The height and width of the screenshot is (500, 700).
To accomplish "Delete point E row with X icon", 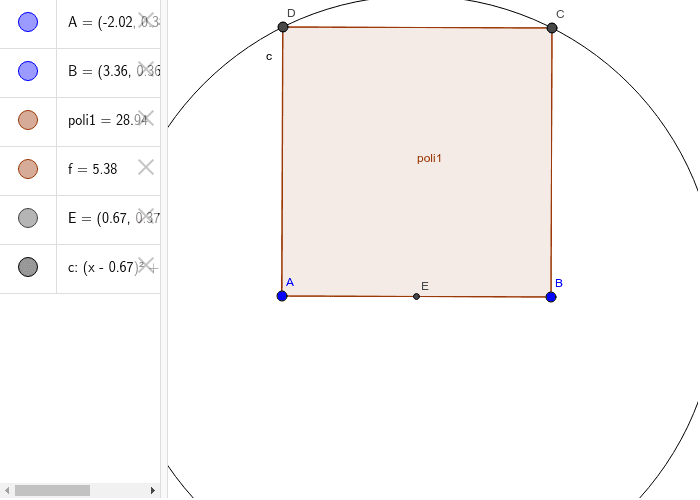I will (146, 217).
